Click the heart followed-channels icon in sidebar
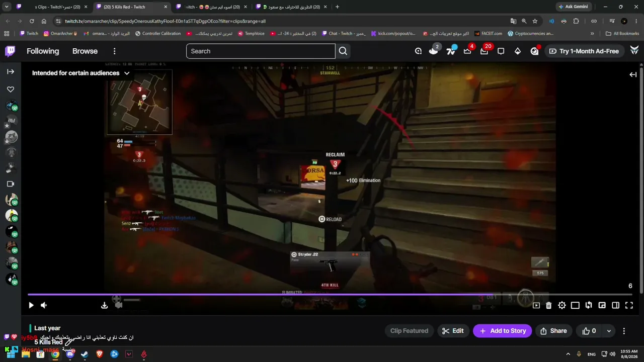The height and width of the screenshot is (362, 644). 11,89
